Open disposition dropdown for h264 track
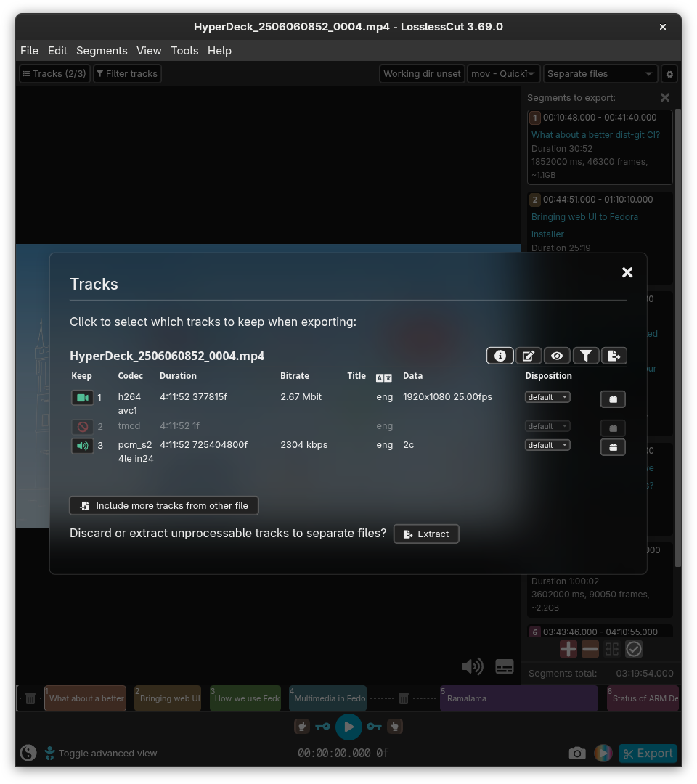The width and height of the screenshot is (697, 784). [547, 397]
